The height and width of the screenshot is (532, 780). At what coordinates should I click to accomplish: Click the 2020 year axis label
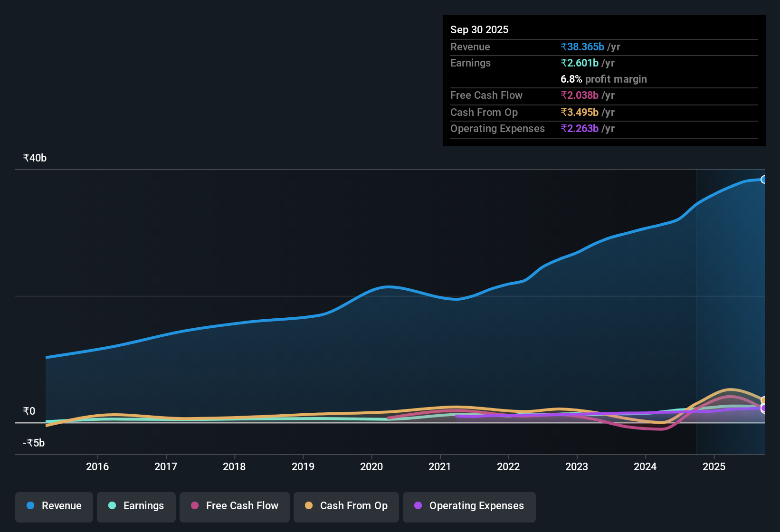(371, 466)
